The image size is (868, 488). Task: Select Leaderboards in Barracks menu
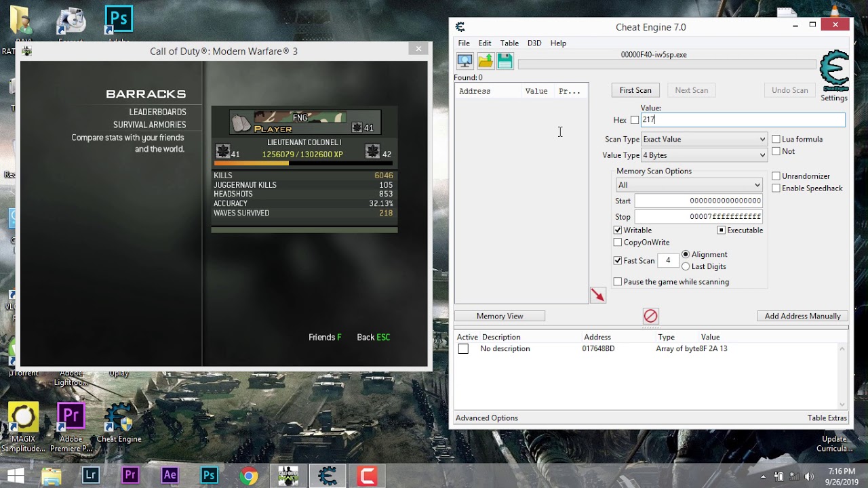(x=157, y=112)
